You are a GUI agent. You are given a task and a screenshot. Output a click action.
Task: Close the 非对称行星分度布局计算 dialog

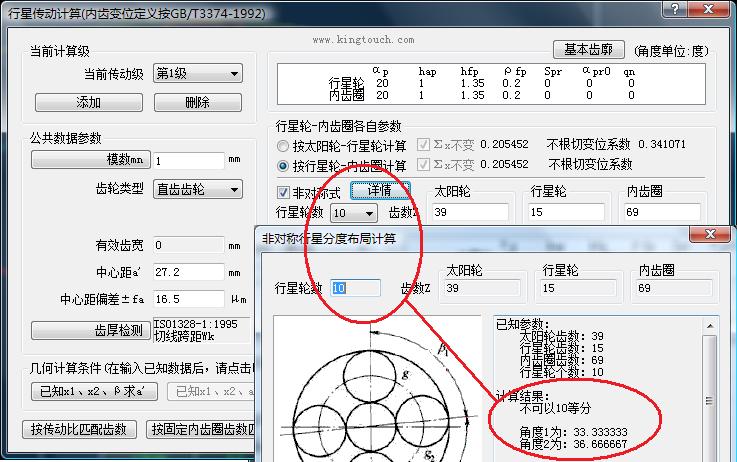710,234
